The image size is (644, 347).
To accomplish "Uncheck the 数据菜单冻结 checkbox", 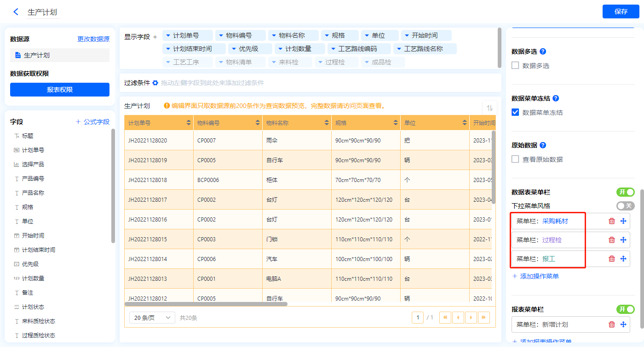I will pyautogui.click(x=516, y=112).
